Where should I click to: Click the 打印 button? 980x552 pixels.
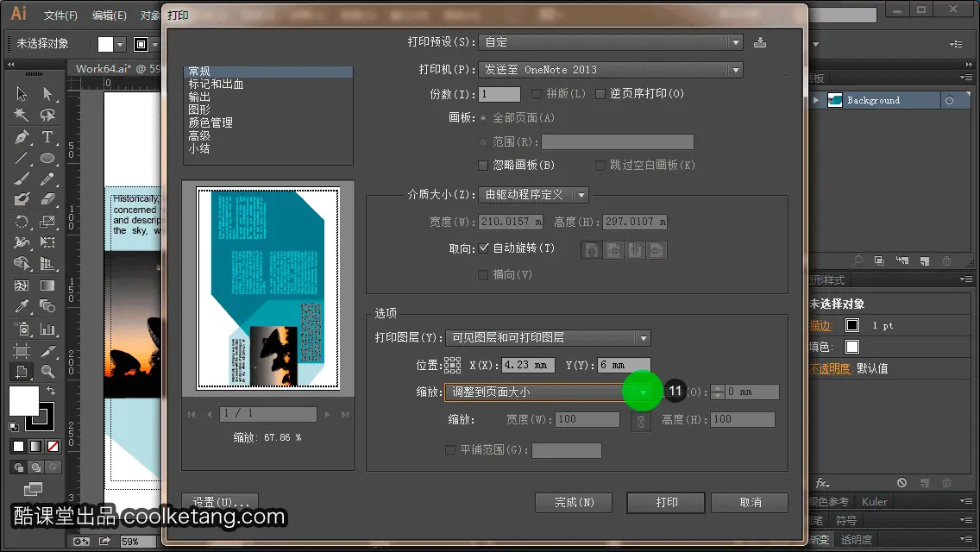point(666,503)
